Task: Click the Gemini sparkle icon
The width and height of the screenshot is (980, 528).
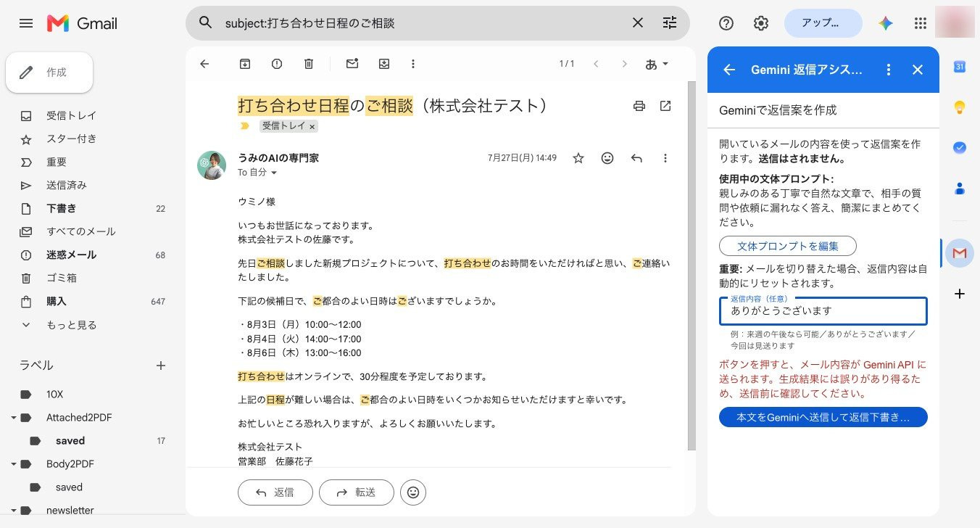Action: click(x=886, y=23)
